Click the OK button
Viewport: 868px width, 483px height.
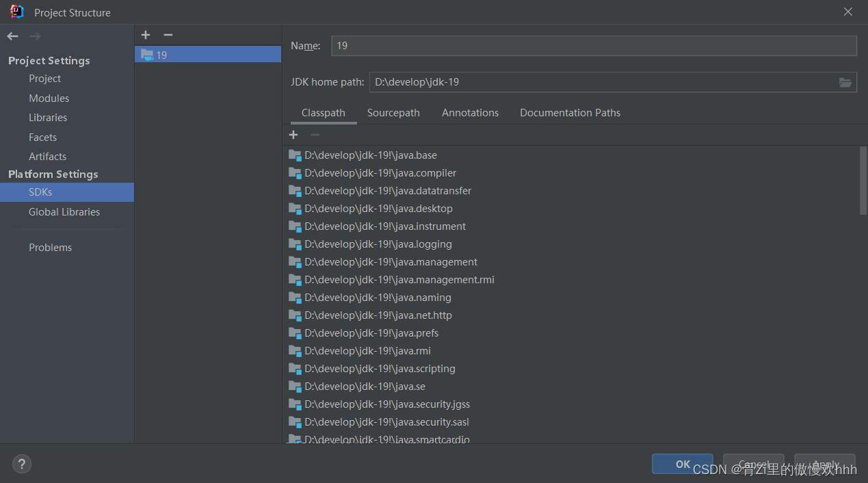click(683, 464)
